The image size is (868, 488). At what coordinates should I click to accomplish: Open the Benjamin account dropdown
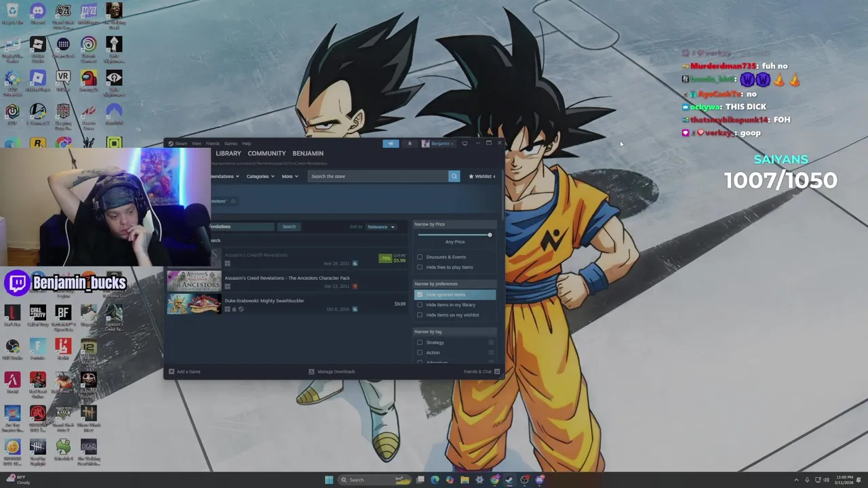pyautogui.click(x=437, y=143)
